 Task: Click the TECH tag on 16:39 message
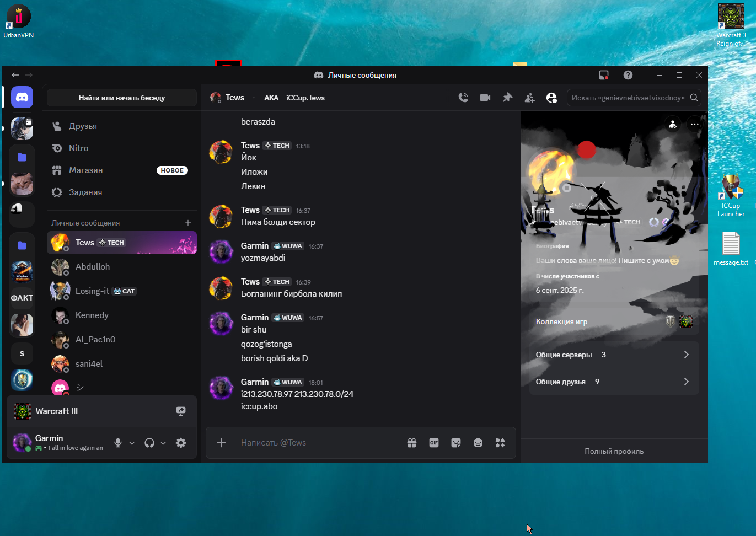point(277,282)
